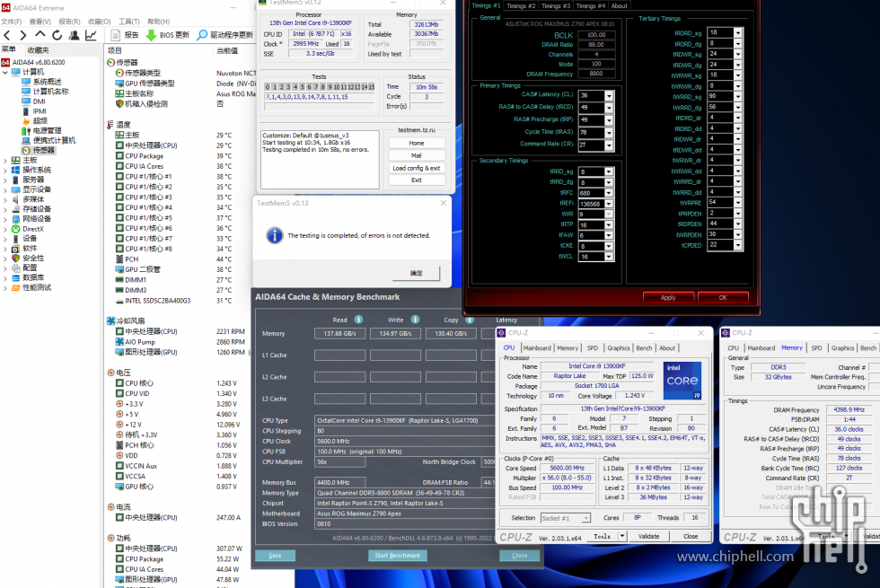Select DMI in the AIDA64 tree
The height and width of the screenshot is (588, 880).
click(34, 101)
